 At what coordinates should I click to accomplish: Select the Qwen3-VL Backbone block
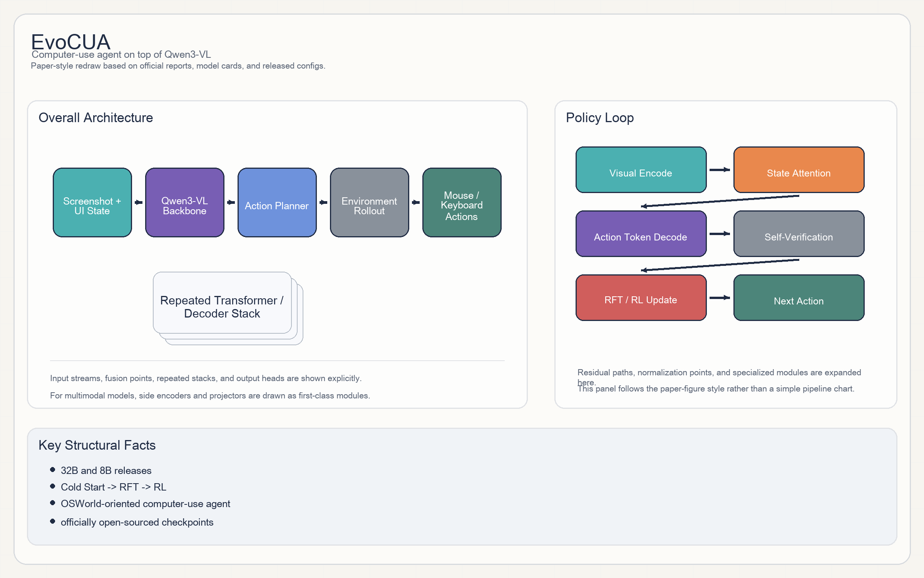[185, 202]
